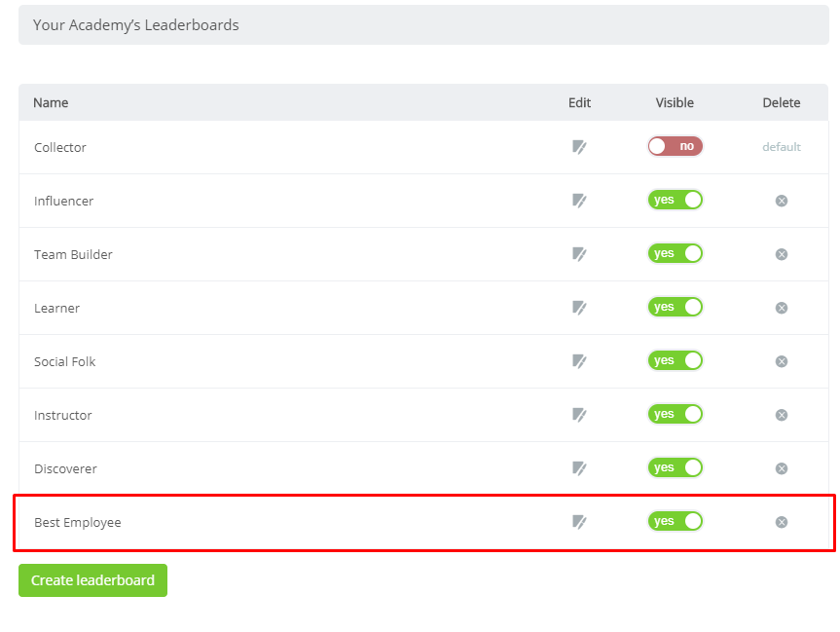Image resolution: width=840 pixels, height=632 pixels.
Task: Delete the Learner leaderboard
Action: tap(781, 307)
